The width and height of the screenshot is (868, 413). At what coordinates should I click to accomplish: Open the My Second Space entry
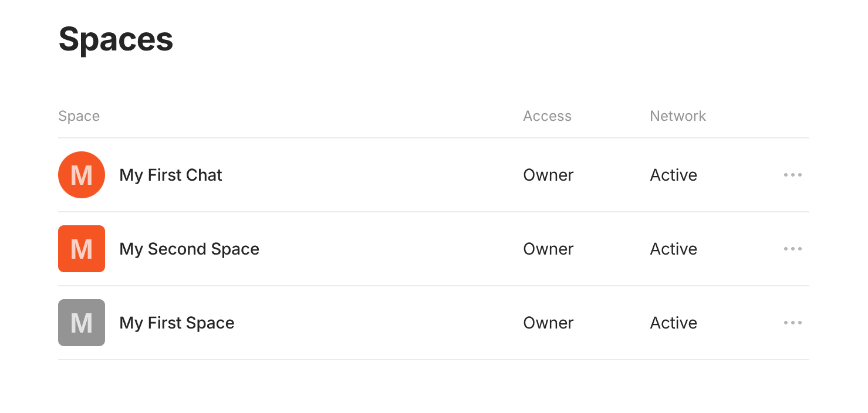click(189, 249)
